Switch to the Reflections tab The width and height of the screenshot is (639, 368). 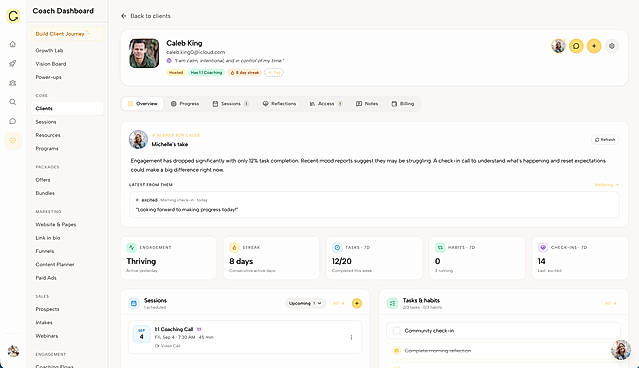point(280,104)
